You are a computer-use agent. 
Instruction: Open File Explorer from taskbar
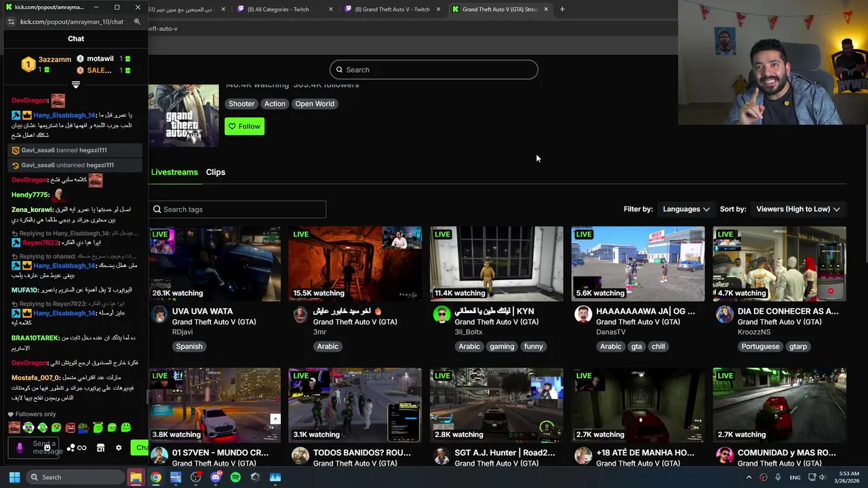[136, 477]
